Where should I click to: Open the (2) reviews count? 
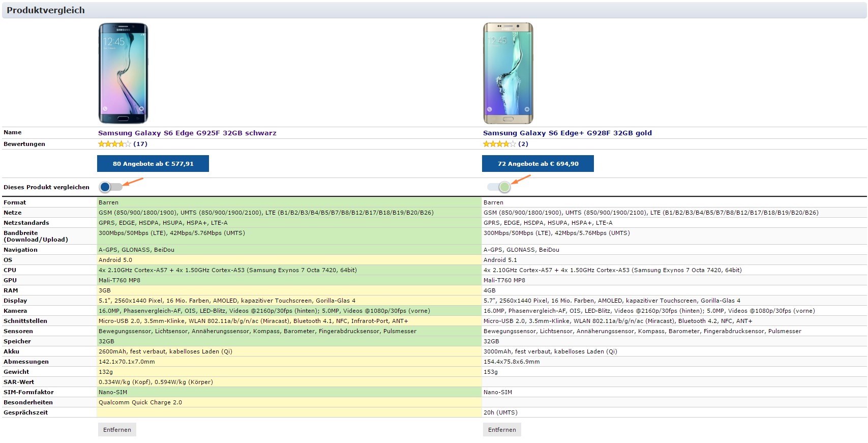coord(523,144)
